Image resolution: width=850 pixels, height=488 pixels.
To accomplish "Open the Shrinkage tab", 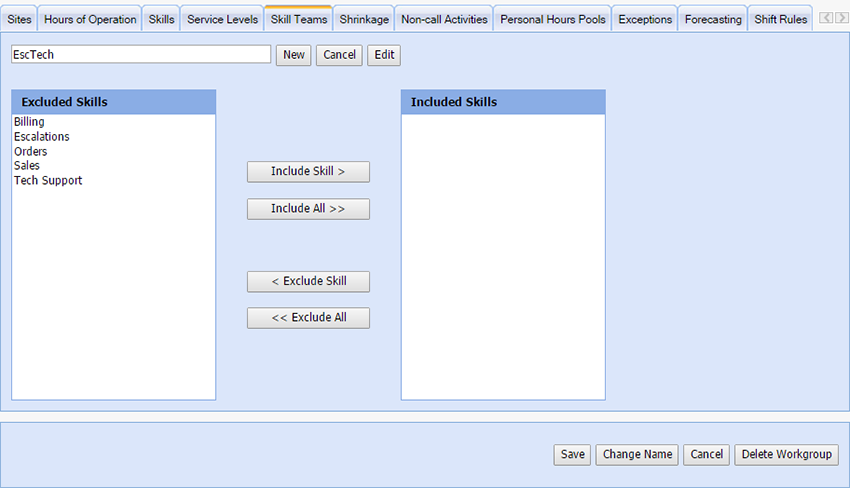I will point(364,19).
